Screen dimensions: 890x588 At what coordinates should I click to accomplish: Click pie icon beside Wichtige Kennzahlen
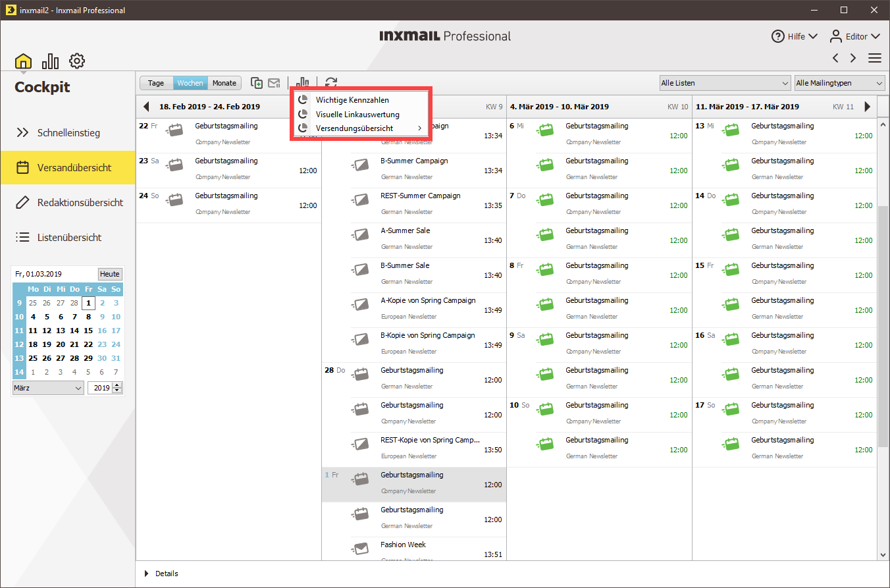pos(303,100)
